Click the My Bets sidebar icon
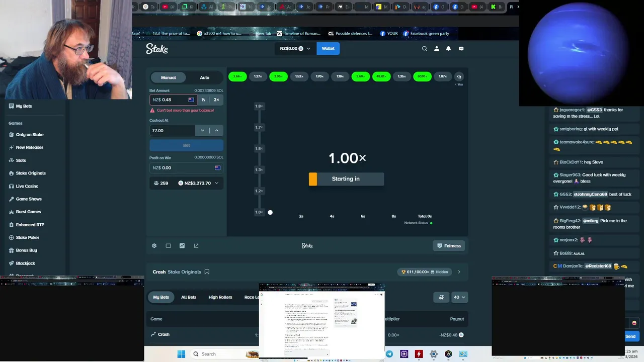644x362 pixels. 11,106
